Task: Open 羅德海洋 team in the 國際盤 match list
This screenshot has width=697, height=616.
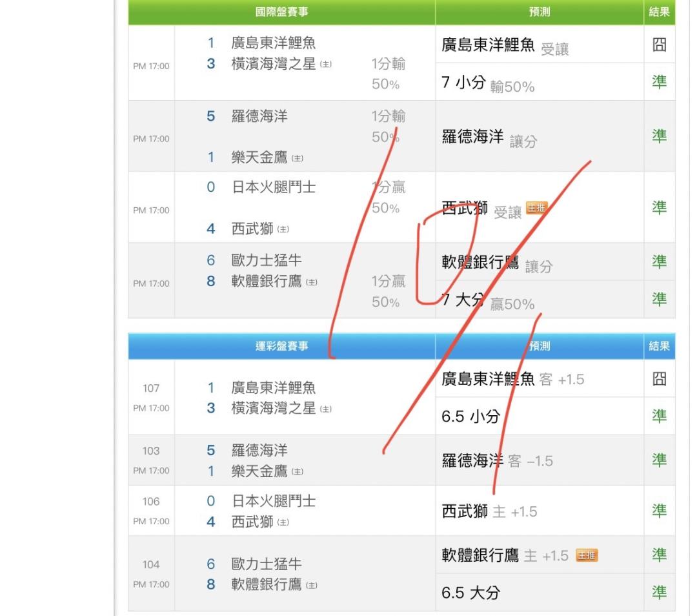Action: pos(259,116)
